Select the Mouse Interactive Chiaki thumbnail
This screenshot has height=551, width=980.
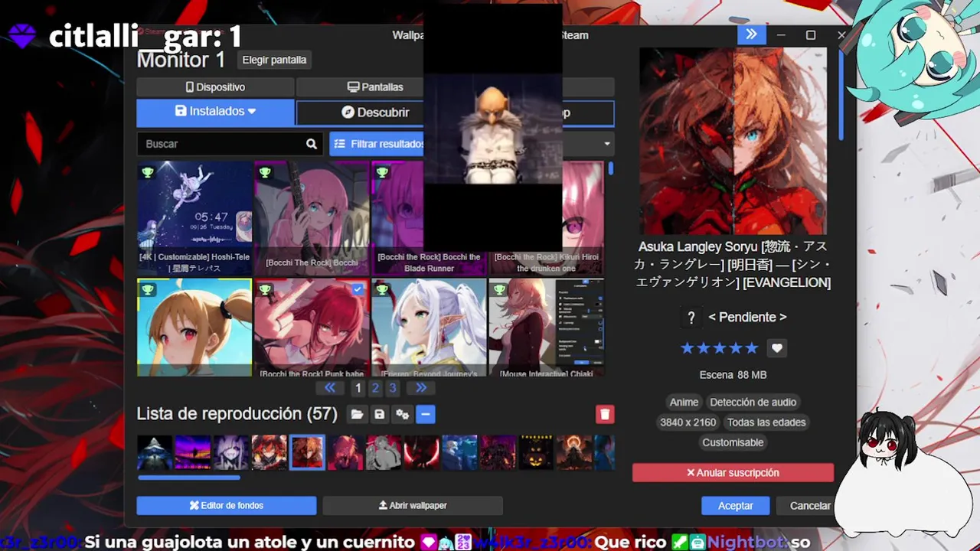click(x=546, y=328)
